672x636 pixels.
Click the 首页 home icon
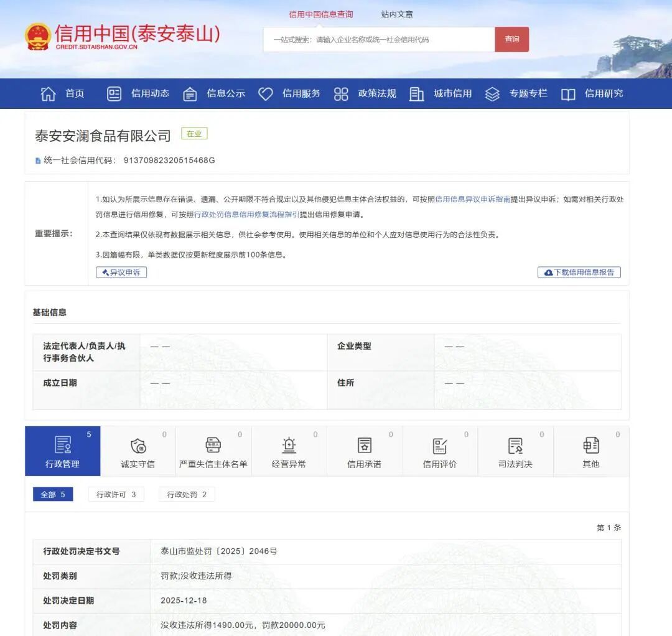[48, 94]
